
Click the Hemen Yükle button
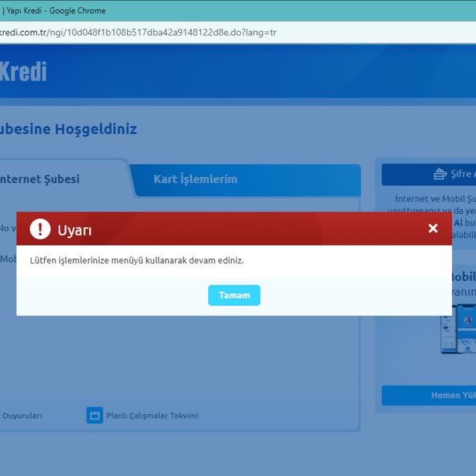pos(429,395)
